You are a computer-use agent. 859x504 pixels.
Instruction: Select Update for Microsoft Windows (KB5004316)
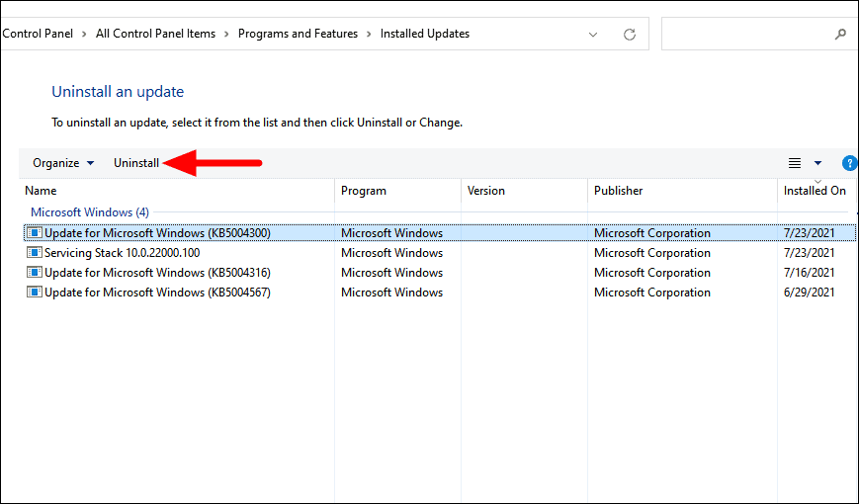(439, 273)
